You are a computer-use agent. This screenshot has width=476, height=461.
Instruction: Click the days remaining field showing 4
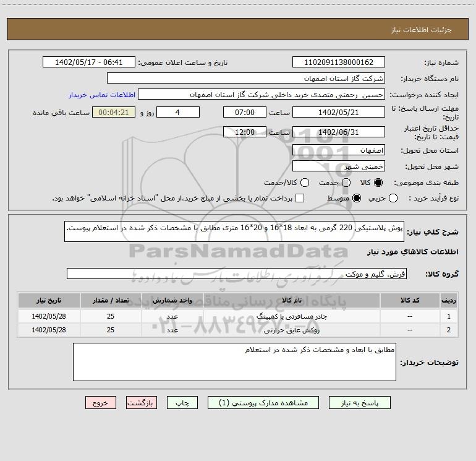(178, 112)
